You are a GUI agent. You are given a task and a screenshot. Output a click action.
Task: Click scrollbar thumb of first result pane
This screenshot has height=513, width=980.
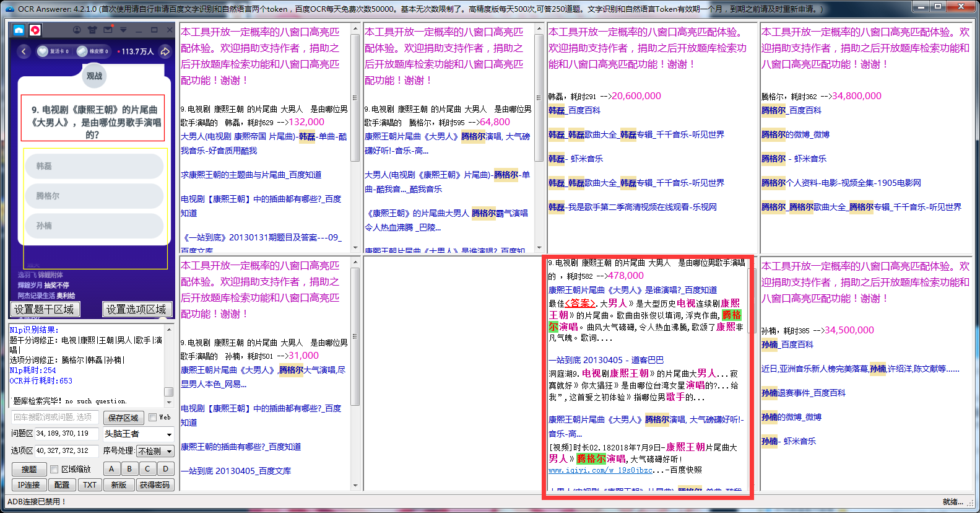coord(355,98)
